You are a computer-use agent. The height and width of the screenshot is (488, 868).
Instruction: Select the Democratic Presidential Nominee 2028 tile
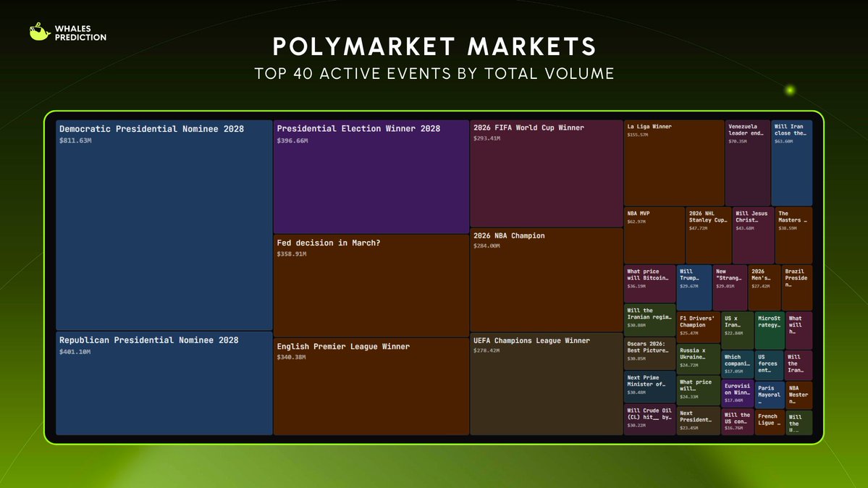point(164,225)
